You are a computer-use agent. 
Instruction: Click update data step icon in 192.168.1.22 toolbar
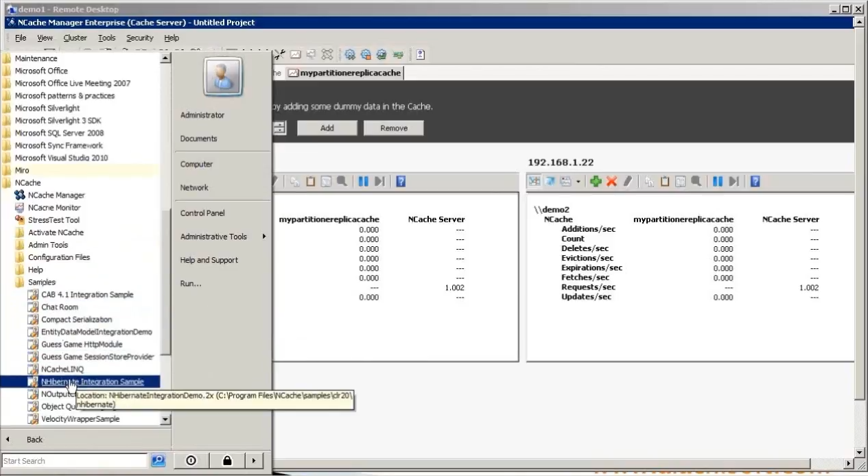click(734, 181)
